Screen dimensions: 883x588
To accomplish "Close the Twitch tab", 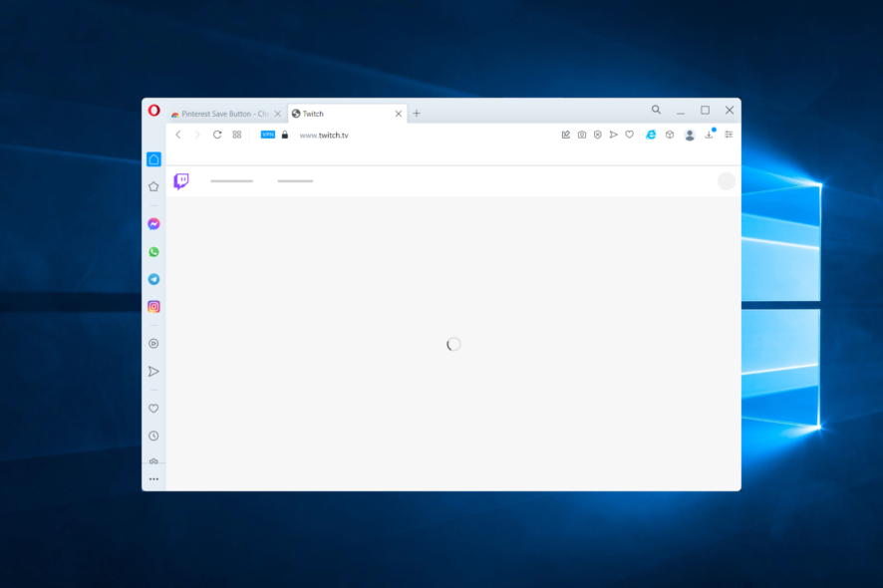I will tap(398, 114).
